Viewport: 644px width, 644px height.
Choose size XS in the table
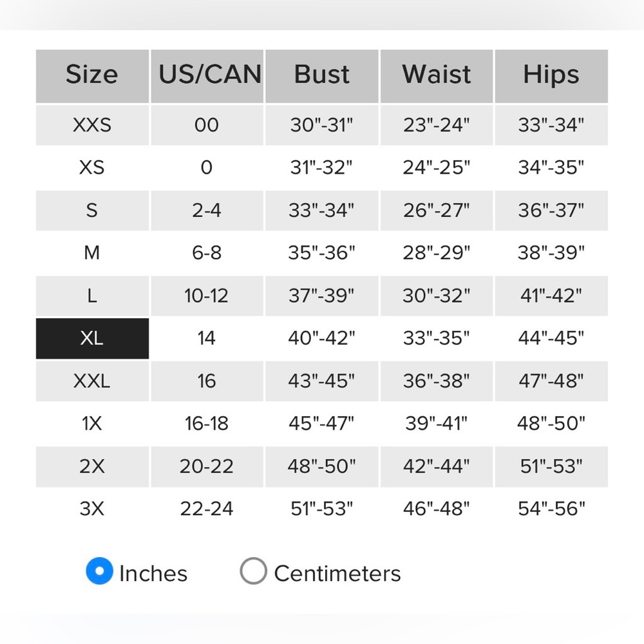92,167
